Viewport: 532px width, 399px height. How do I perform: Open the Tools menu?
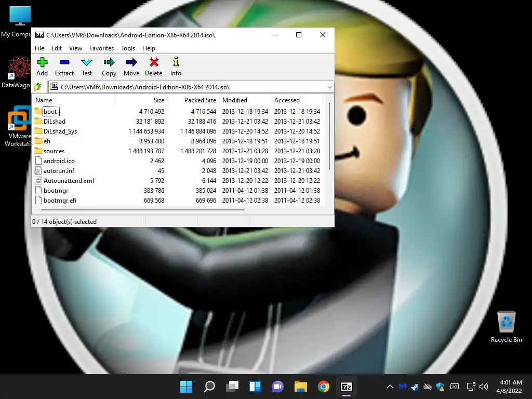[x=128, y=48]
